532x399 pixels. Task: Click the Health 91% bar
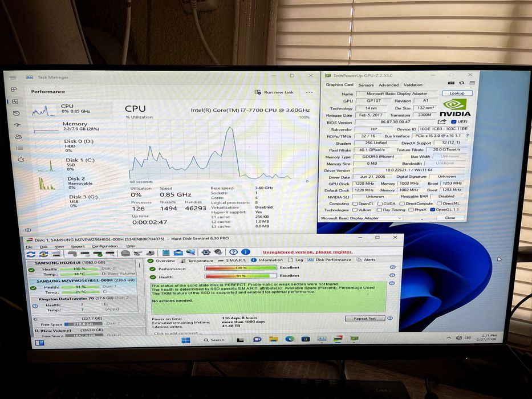click(241, 276)
